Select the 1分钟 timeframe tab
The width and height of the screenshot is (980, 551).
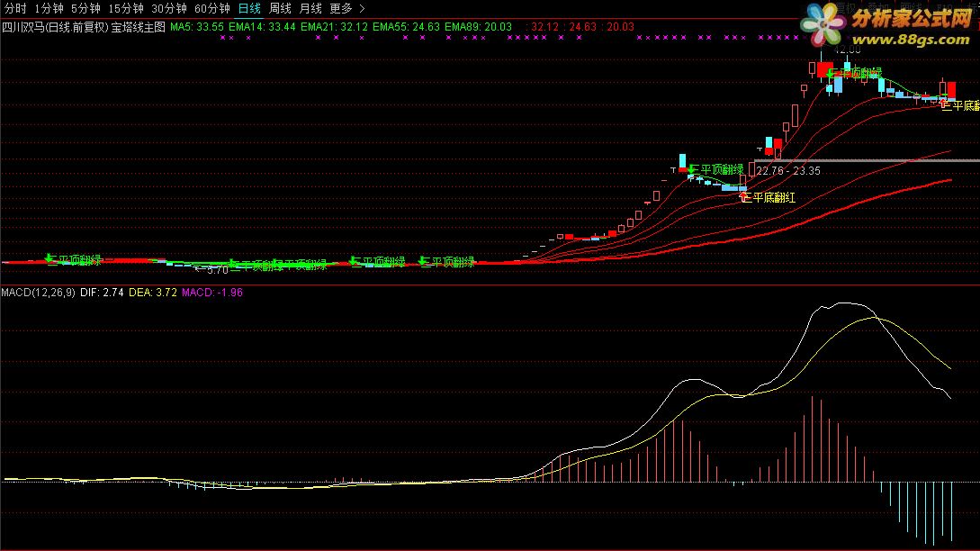pyautogui.click(x=49, y=9)
